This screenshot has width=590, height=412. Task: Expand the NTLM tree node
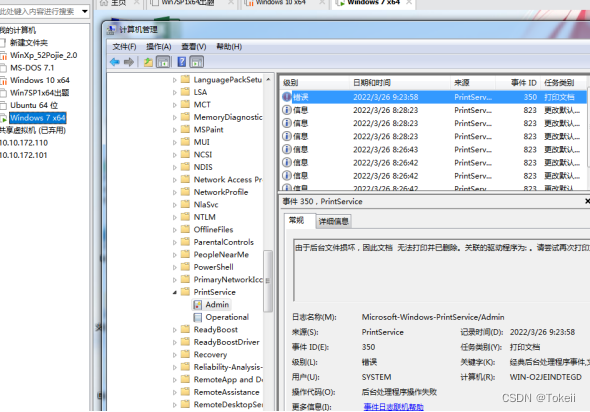(175, 217)
